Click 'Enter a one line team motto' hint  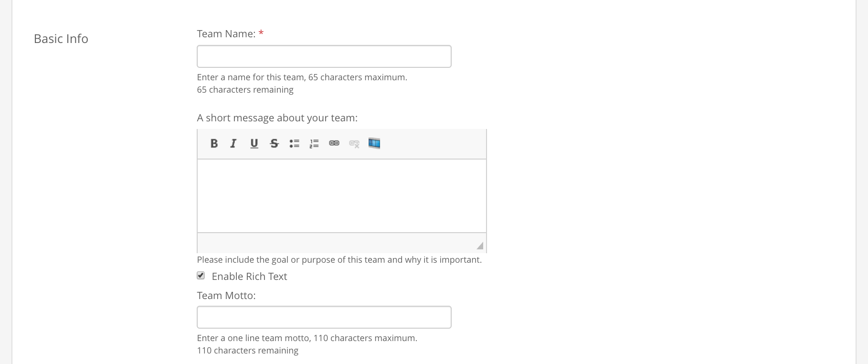click(x=307, y=338)
